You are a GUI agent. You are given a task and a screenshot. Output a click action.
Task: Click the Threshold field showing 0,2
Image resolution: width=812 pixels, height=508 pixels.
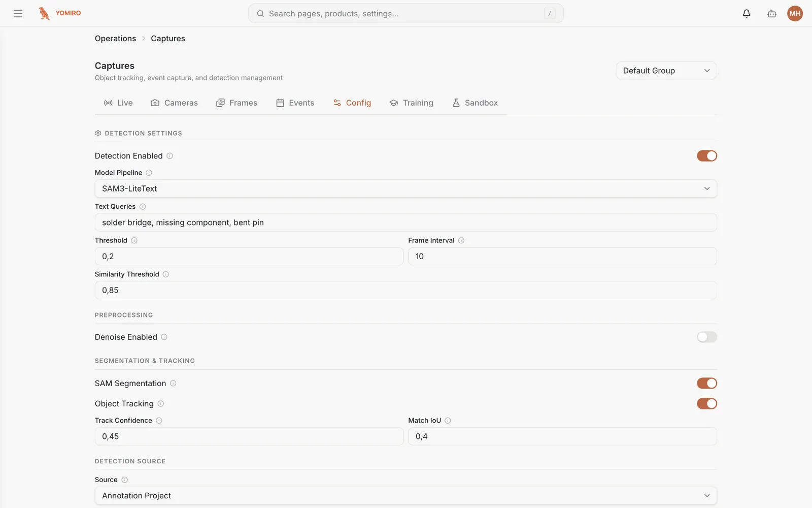pos(249,257)
